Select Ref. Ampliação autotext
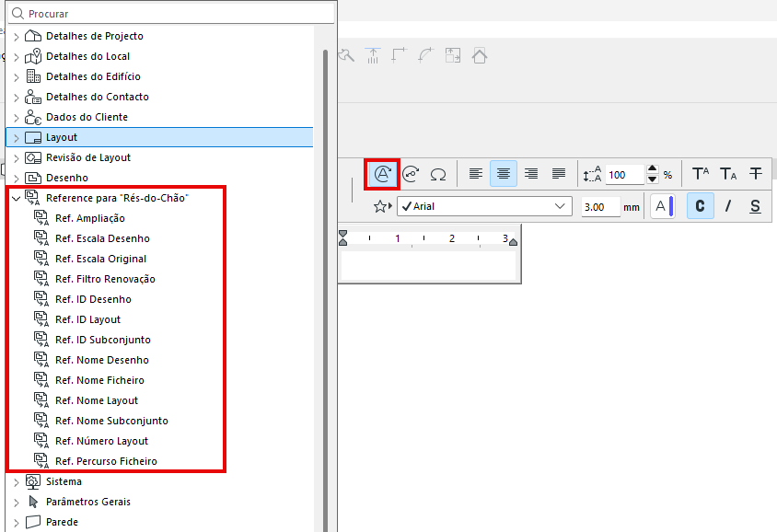 [90, 218]
